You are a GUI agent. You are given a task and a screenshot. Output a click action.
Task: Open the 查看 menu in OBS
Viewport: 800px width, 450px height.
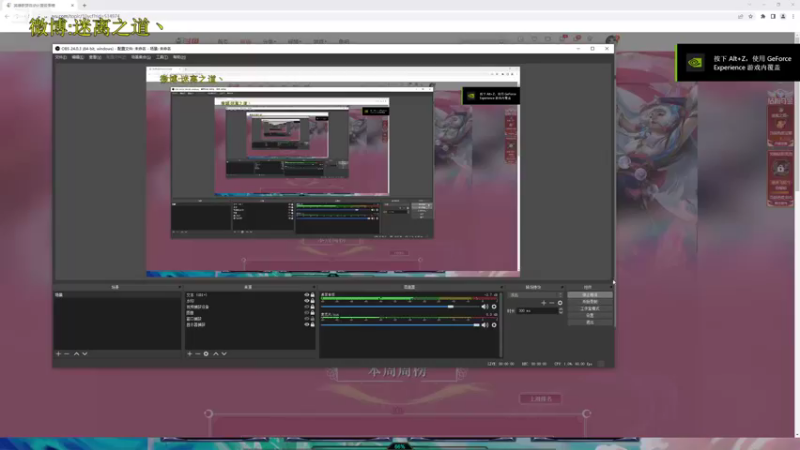coord(94,57)
